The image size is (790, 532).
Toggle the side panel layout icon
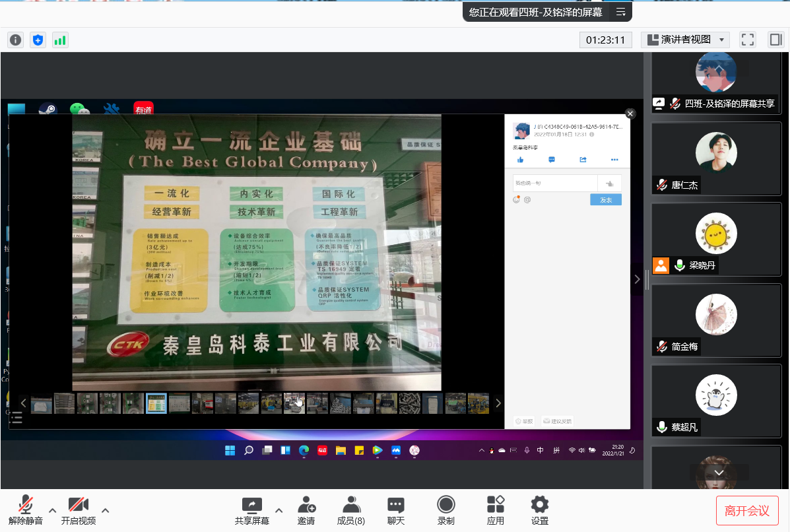(x=776, y=40)
